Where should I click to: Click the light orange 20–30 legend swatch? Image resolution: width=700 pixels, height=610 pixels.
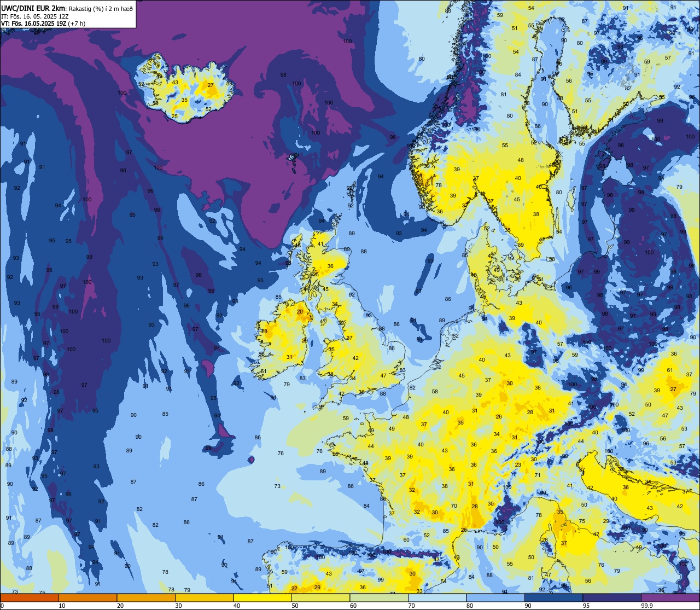click(x=146, y=597)
